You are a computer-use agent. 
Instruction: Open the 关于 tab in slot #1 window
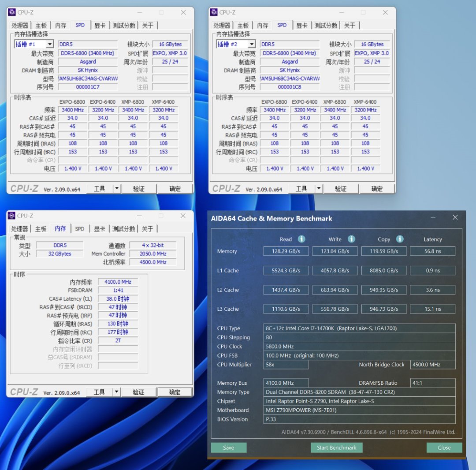point(148,25)
